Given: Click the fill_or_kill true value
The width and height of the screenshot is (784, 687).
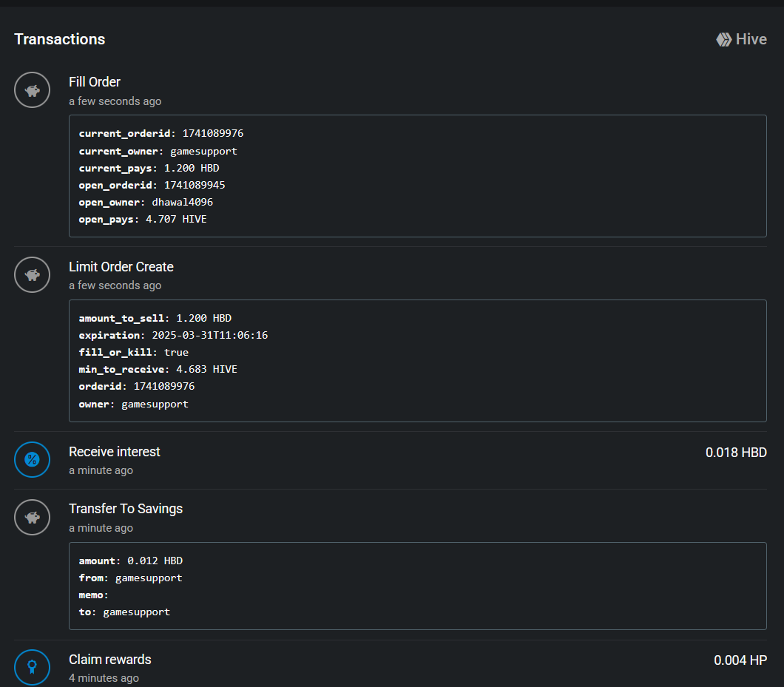Looking at the screenshot, I should [x=176, y=353].
